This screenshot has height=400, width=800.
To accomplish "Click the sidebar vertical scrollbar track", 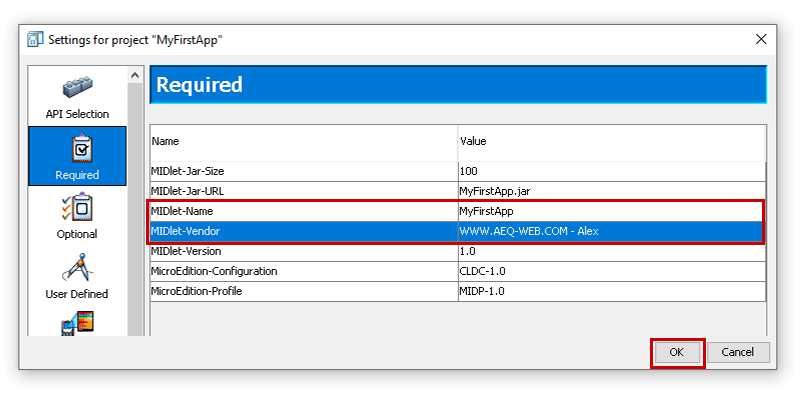I will (135, 209).
